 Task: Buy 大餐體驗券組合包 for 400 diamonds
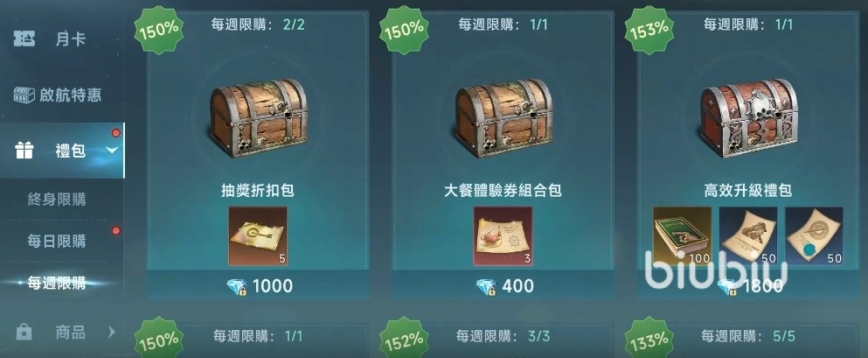coord(503,285)
